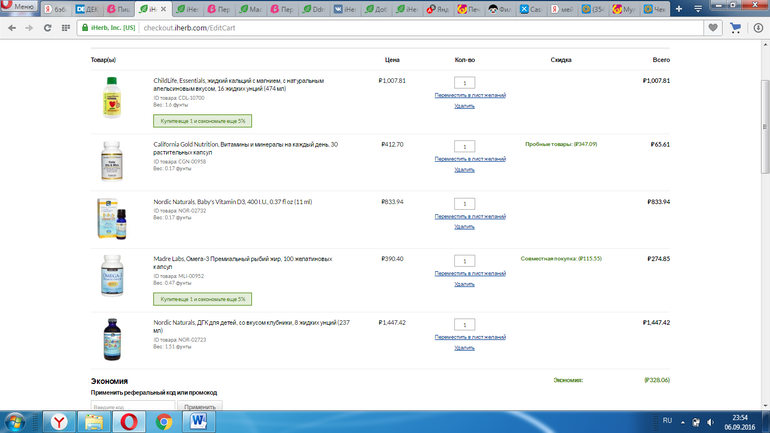The width and height of the screenshot is (770, 433).
Task: Open the Windows Start menu orb
Action: coord(17,422)
